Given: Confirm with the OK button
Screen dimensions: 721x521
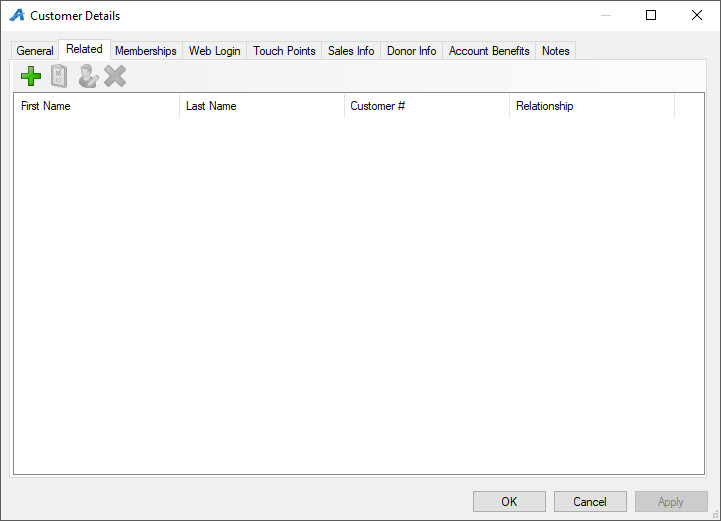Looking at the screenshot, I should click(509, 501).
